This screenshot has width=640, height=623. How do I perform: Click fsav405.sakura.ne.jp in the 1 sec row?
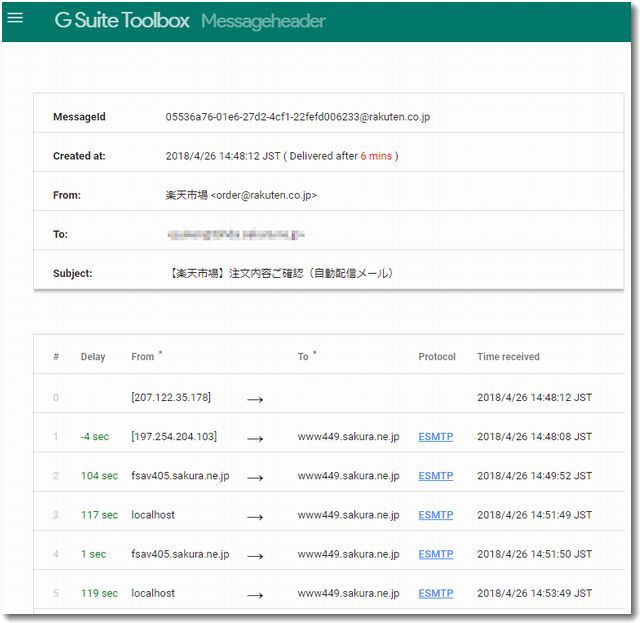click(x=180, y=554)
